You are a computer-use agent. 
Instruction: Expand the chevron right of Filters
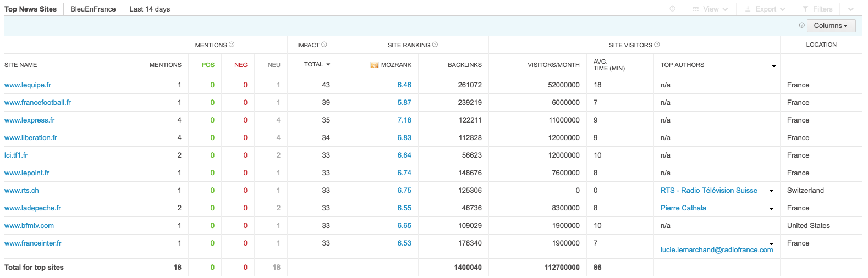pos(850,9)
